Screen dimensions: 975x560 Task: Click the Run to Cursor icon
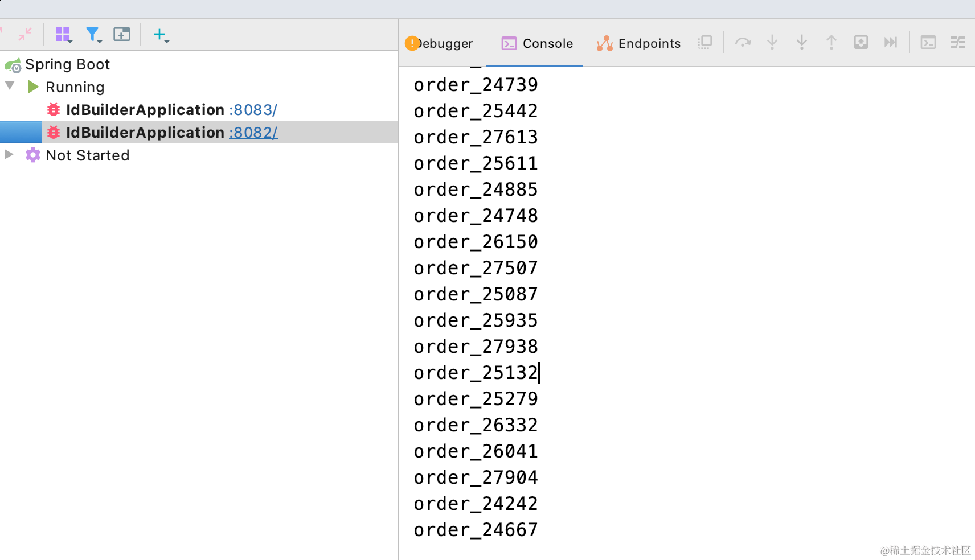pos(891,42)
